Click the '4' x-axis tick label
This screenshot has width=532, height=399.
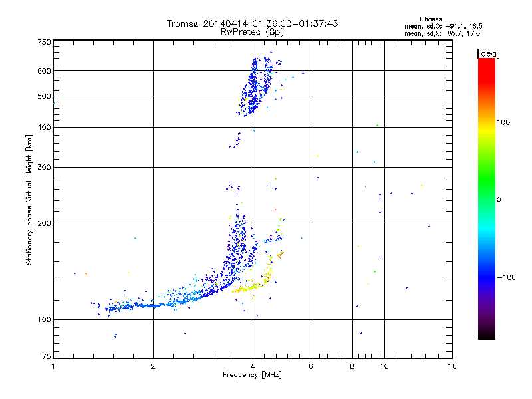(253, 366)
